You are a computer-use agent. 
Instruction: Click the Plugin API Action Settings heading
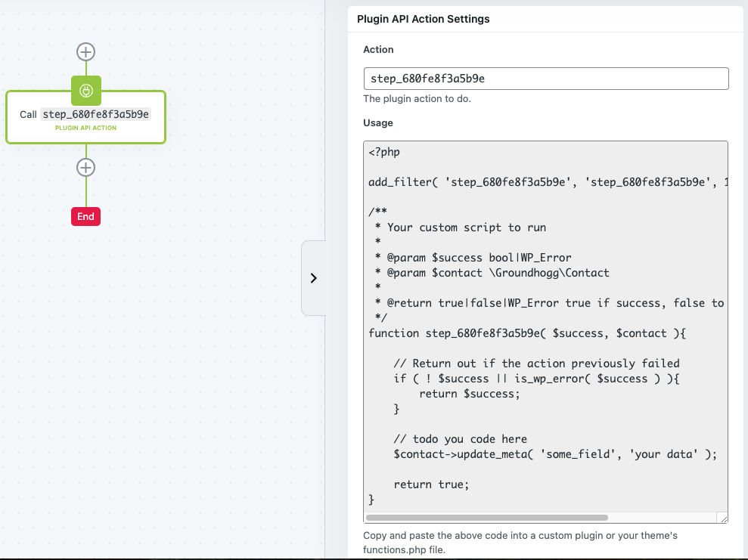(x=423, y=19)
